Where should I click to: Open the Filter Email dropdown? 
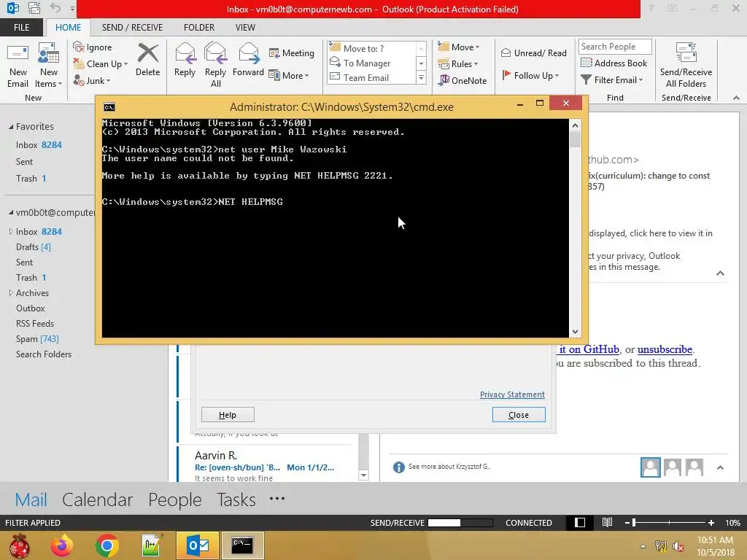pyautogui.click(x=612, y=80)
